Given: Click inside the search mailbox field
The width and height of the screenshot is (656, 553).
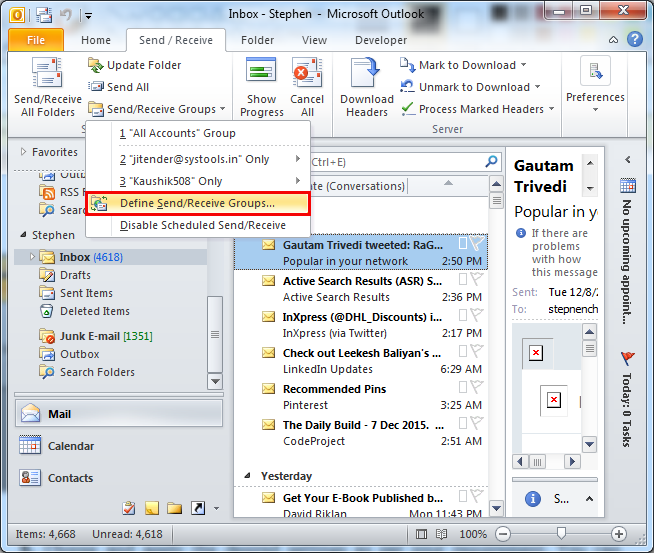Looking at the screenshot, I should [397, 162].
